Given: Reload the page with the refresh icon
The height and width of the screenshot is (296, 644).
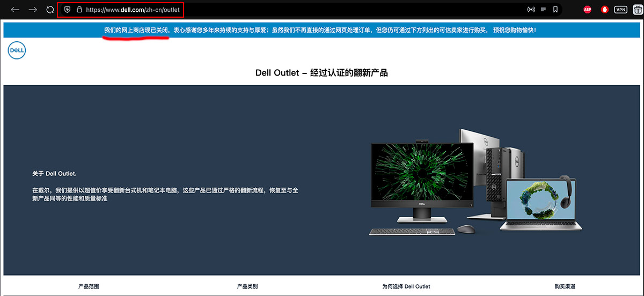Looking at the screenshot, I should click(x=50, y=10).
